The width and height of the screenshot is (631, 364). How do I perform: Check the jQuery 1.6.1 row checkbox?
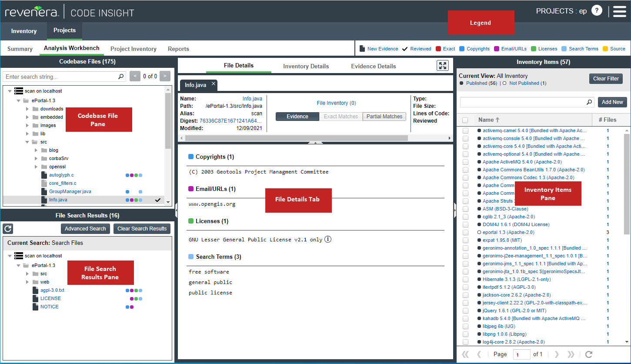pyautogui.click(x=465, y=311)
